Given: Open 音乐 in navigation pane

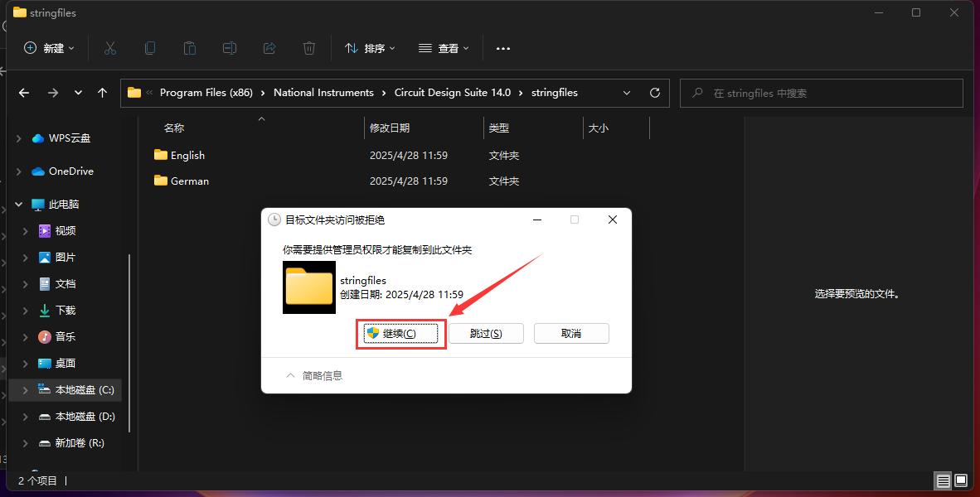Looking at the screenshot, I should [x=65, y=337].
